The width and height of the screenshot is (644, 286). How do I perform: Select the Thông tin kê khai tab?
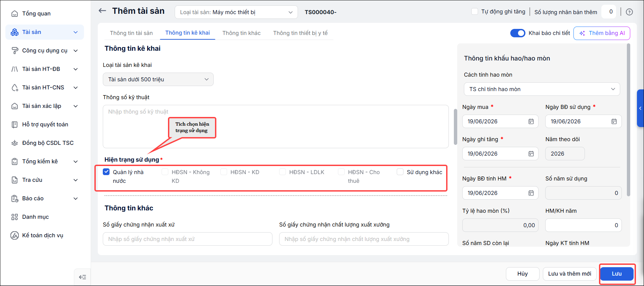(x=187, y=33)
